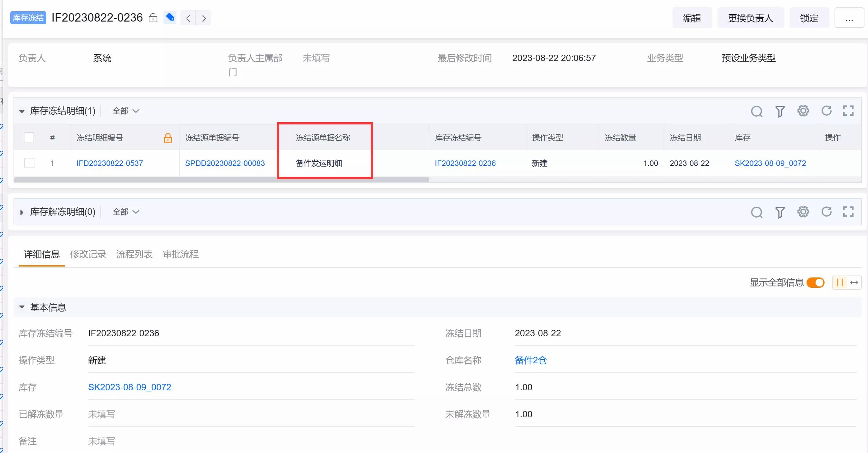This screenshot has width=868, height=453.
Task: Go to next record with right arrow
Action: (204, 18)
